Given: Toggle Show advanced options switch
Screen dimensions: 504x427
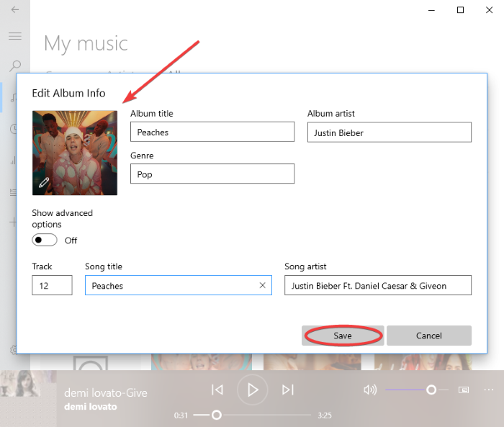Looking at the screenshot, I should 45,240.
